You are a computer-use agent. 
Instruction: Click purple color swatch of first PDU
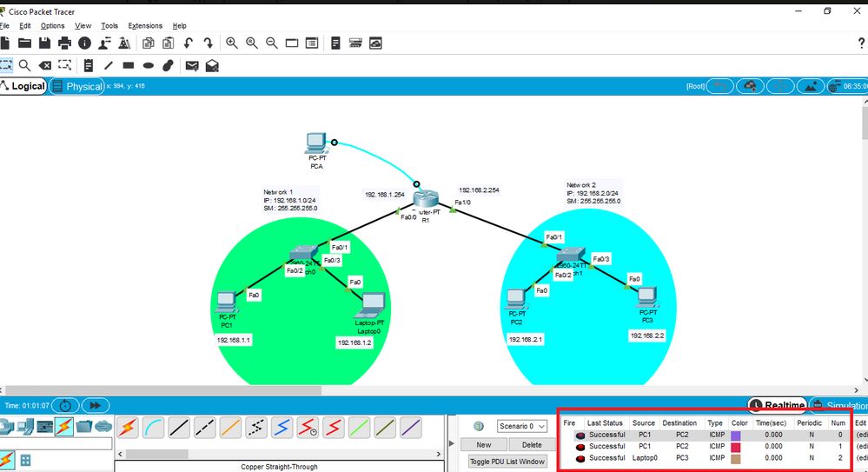(736, 435)
